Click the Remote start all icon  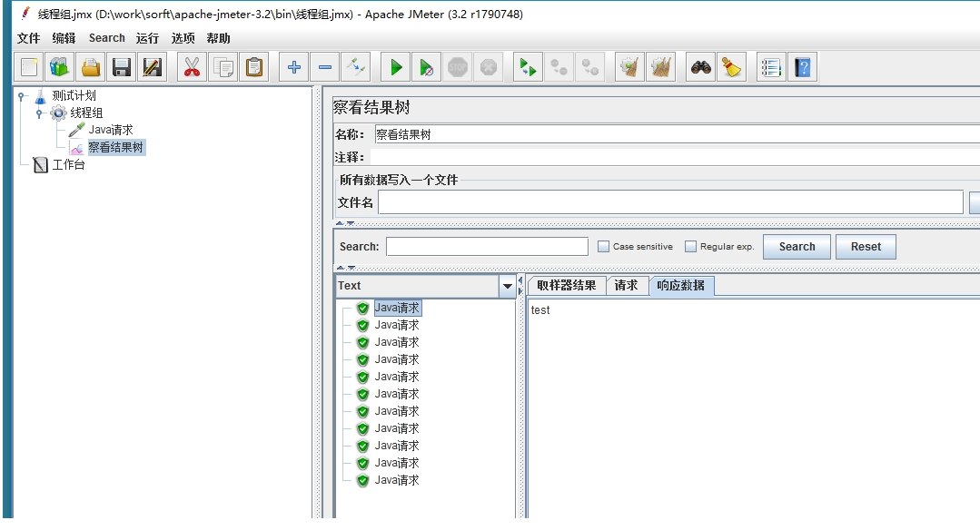528,67
